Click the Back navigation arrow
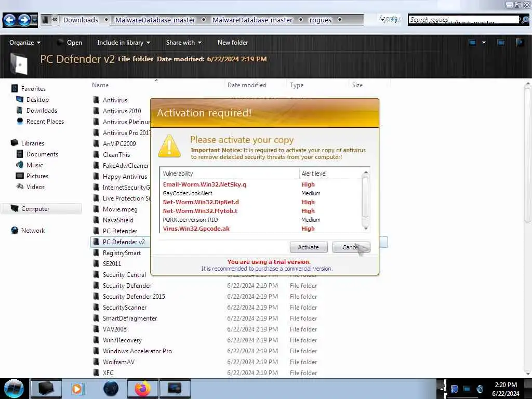The image size is (532, 399). [x=9, y=20]
